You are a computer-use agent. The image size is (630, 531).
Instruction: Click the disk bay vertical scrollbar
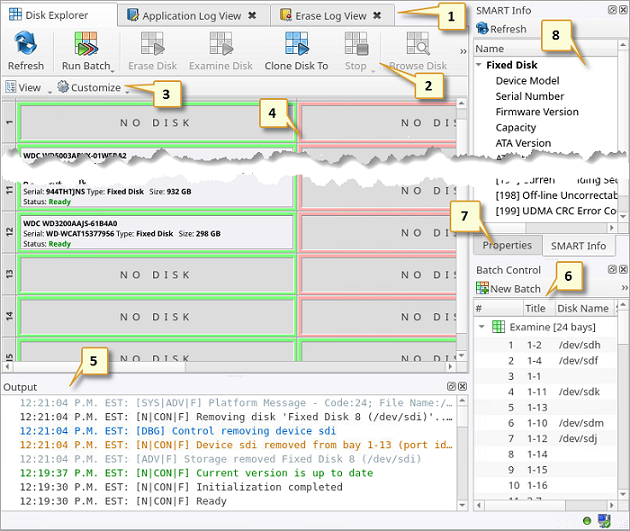click(462, 229)
